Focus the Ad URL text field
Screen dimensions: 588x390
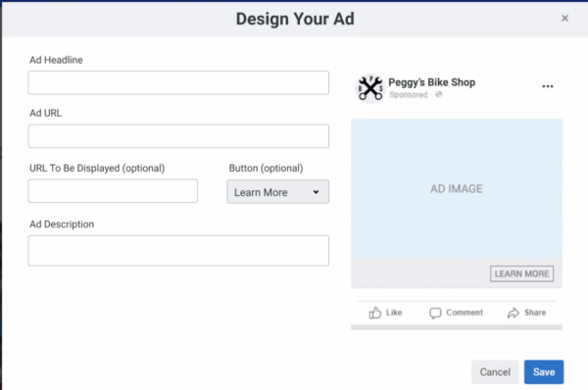(178, 136)
